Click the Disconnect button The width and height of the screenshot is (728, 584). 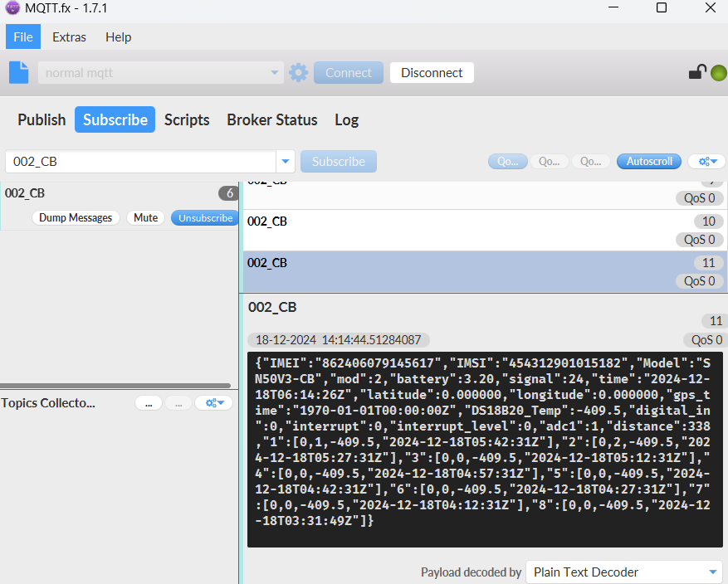(432, 73)
